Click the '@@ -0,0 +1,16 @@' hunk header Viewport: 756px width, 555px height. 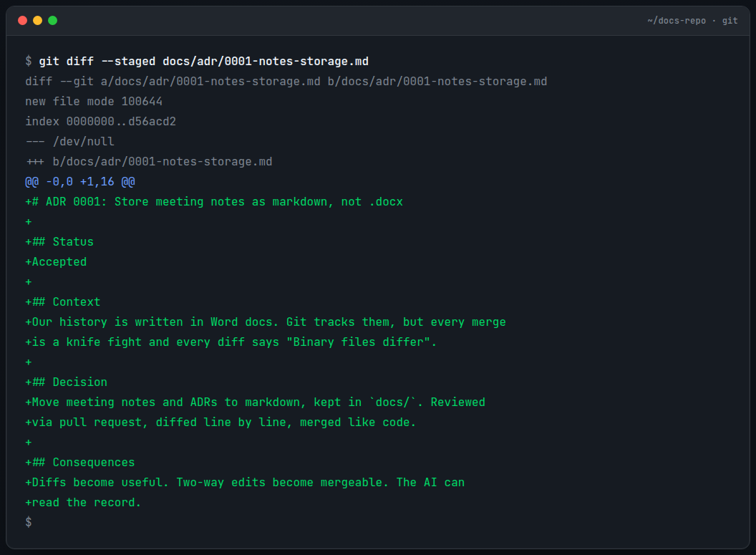tap(80, 182)
